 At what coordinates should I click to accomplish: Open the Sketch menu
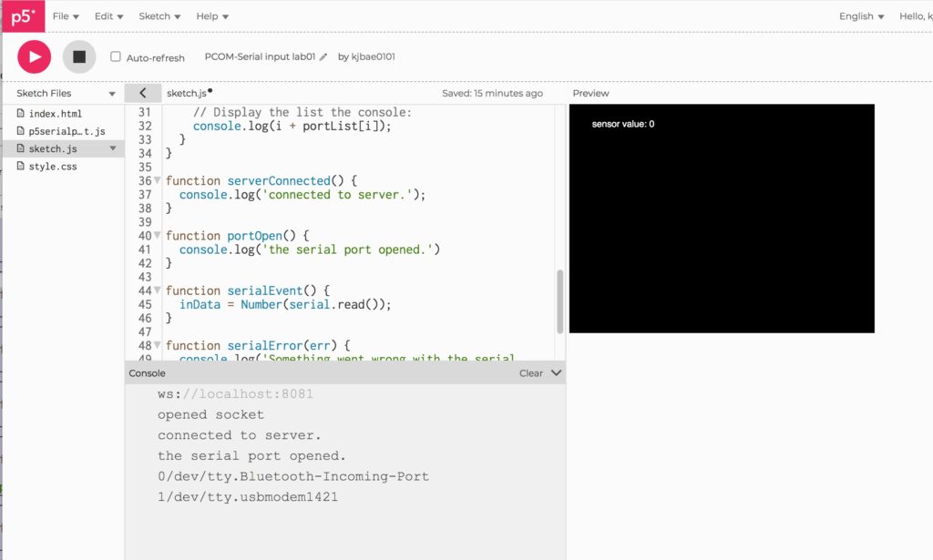click(159, 16)
